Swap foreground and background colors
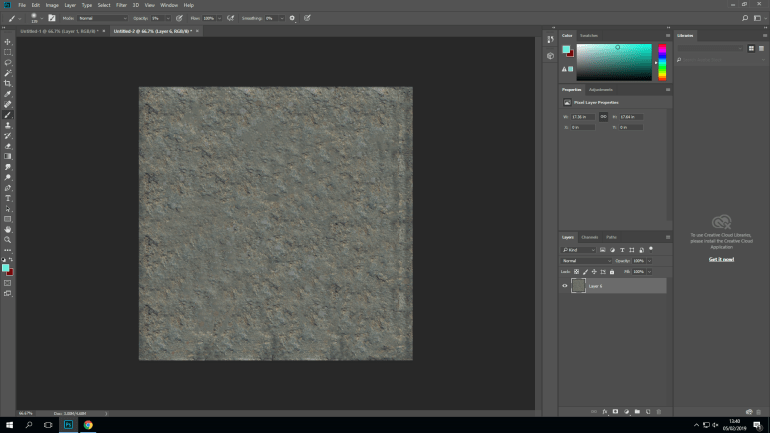This screenshot has width=770, height=433. 11,259
